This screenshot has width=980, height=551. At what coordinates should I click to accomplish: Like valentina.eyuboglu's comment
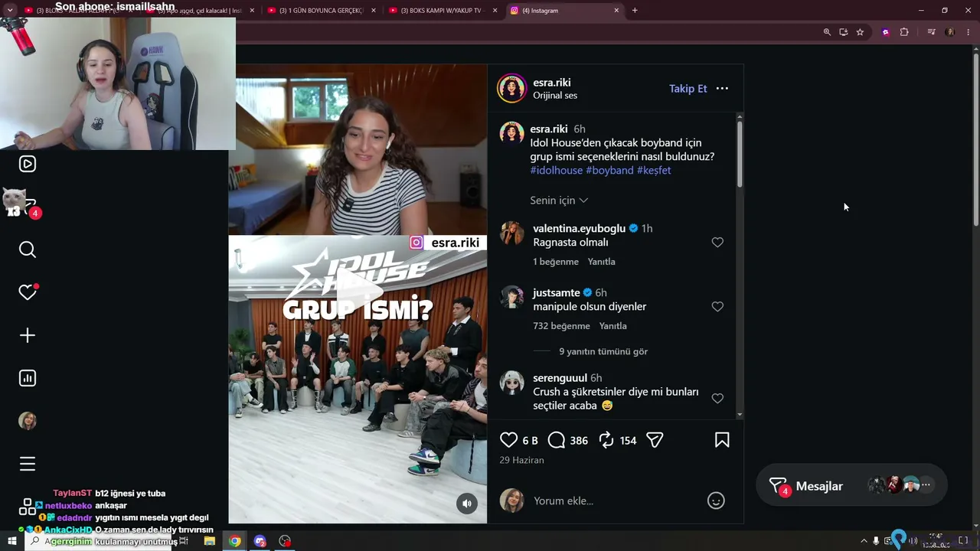tap(717, 242)
